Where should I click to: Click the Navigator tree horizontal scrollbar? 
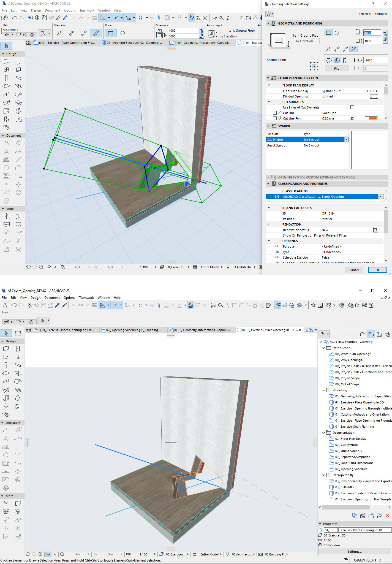click(x=345, y=507)
